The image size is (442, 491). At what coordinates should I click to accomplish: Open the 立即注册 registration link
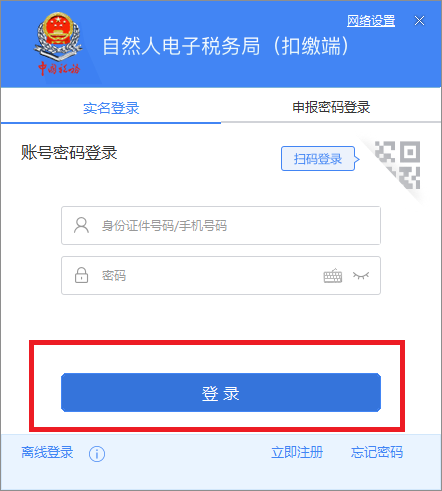[297, 452]
